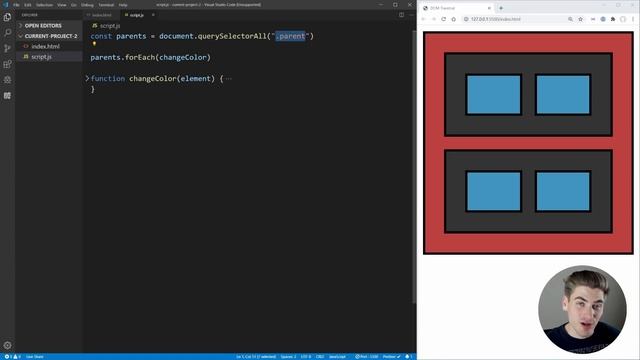Open the browser three-dot menu
The image size is (640, 360).
click(x=633, y=19)
